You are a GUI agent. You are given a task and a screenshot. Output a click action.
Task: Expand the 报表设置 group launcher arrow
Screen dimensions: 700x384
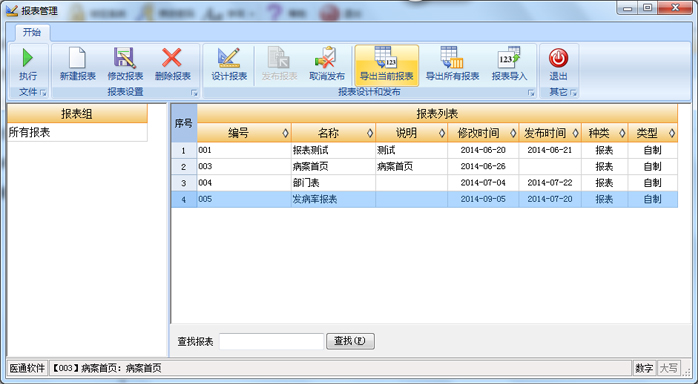click(x=194, y=92)
